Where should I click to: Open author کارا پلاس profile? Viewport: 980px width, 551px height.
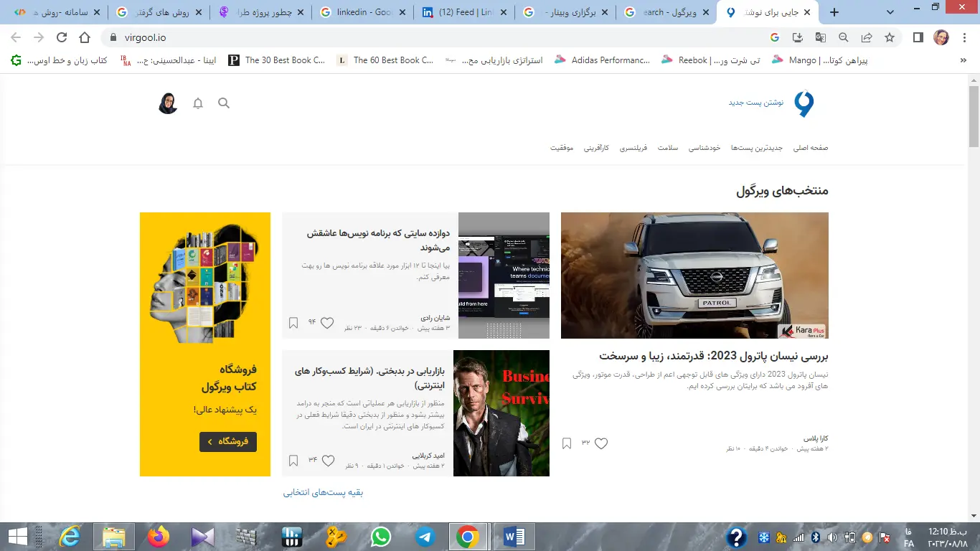[x=816, y=438]
